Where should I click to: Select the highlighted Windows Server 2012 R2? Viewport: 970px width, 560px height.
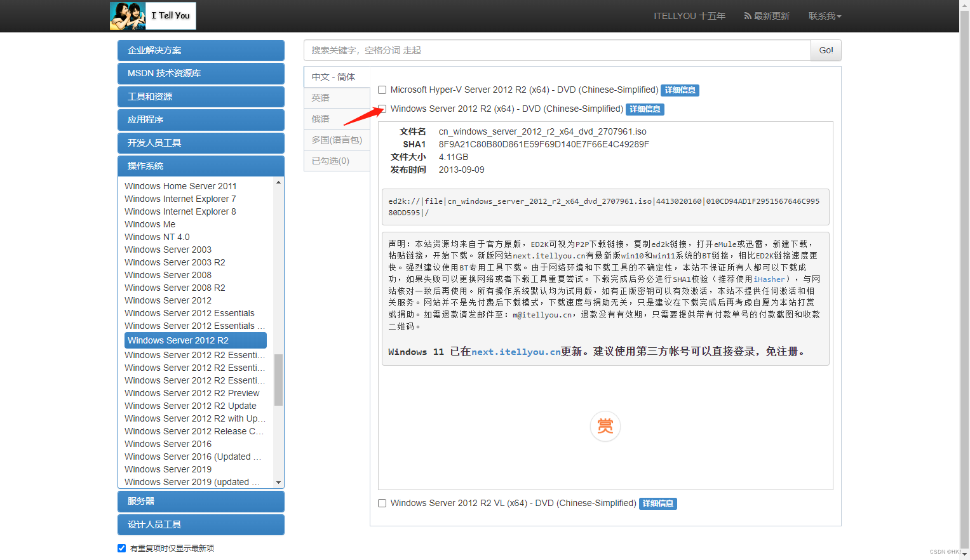tap(196, 340)
